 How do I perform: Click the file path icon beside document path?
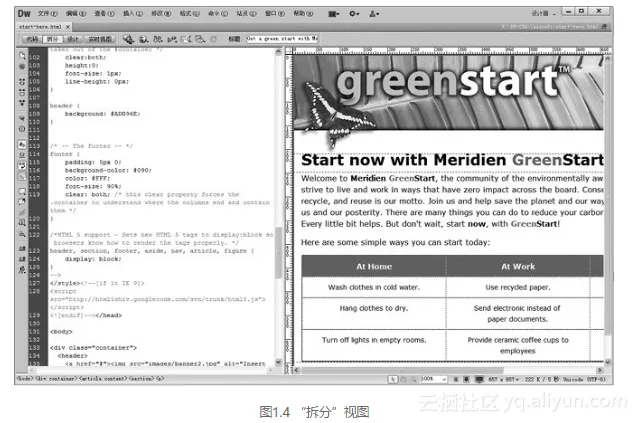tap(605, 27)
